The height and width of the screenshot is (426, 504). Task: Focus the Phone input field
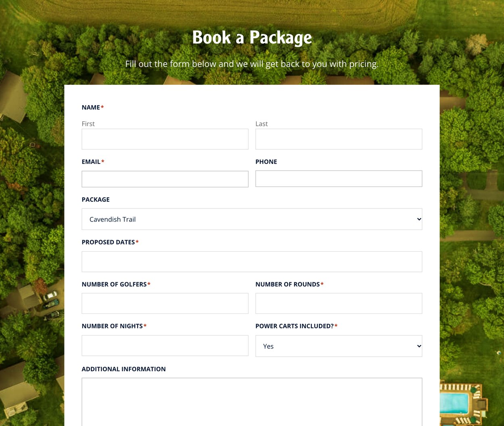point(339,179)
